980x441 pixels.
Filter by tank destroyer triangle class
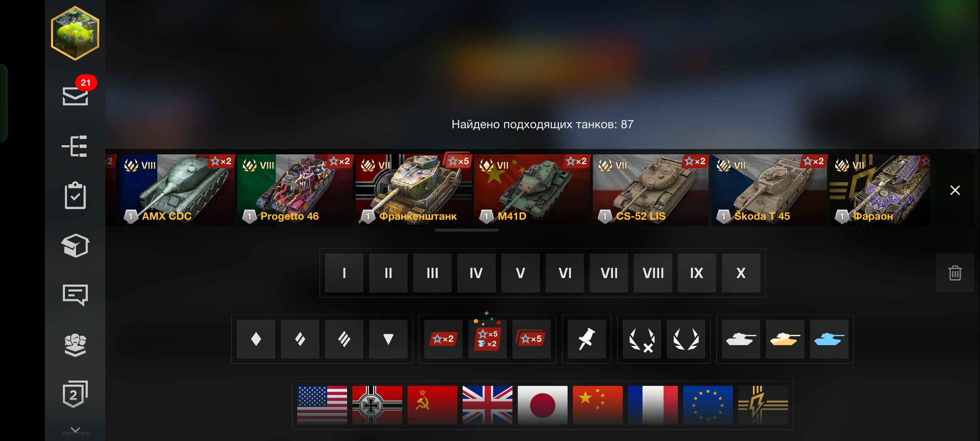tap(388, 339)
